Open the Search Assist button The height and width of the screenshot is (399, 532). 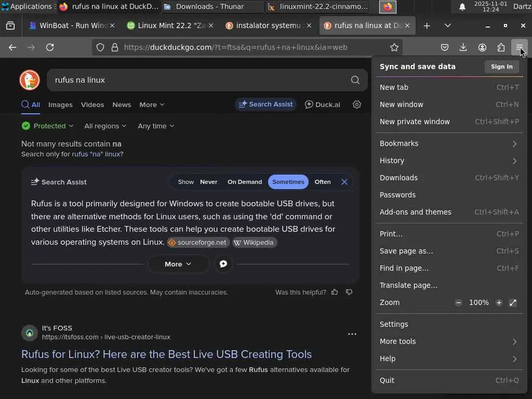pos(265,104)
